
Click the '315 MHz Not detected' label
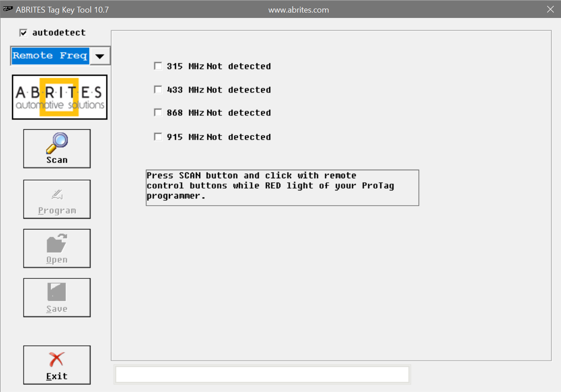coord(219,66)
